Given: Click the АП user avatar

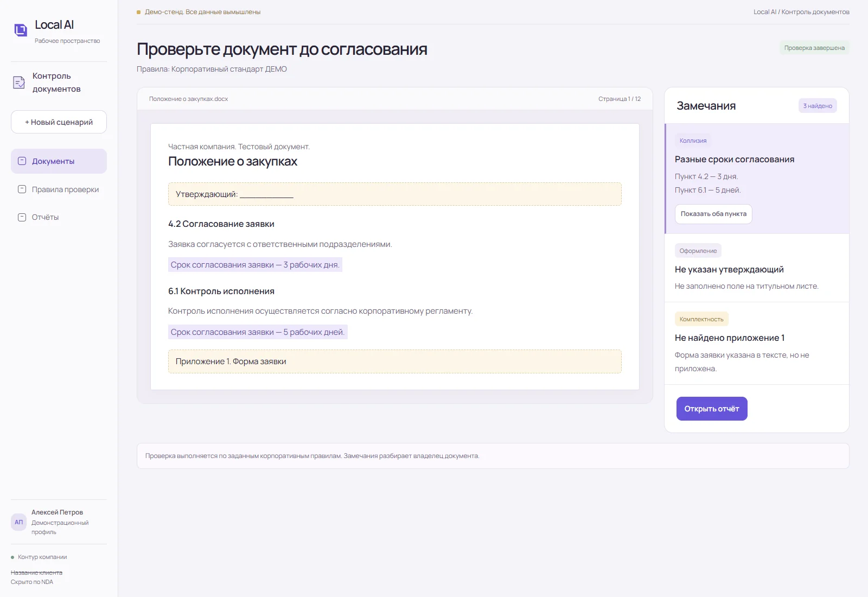Looking at the screenshot, I should 19,522.
